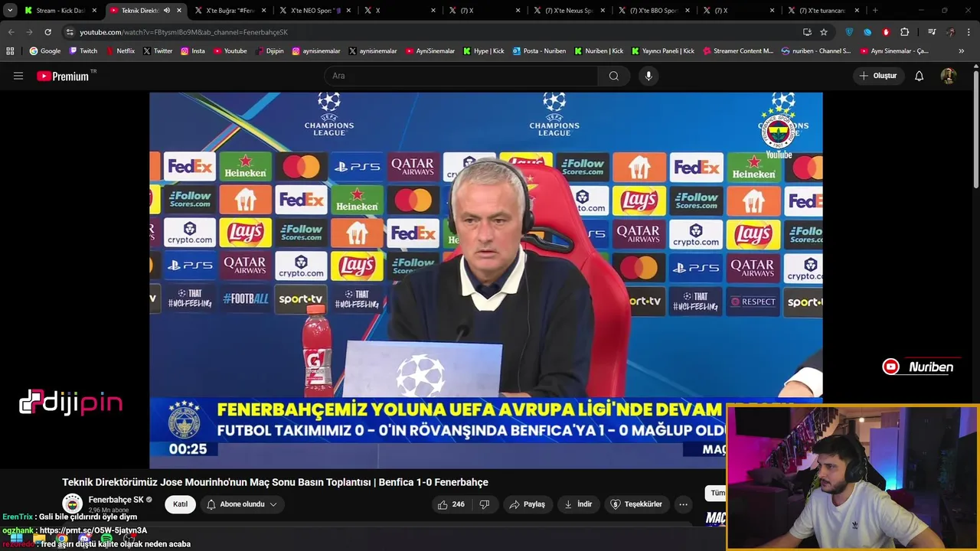Open more actions three-dot menu
Screen dimensions: 980x551
tap(683, 504)
